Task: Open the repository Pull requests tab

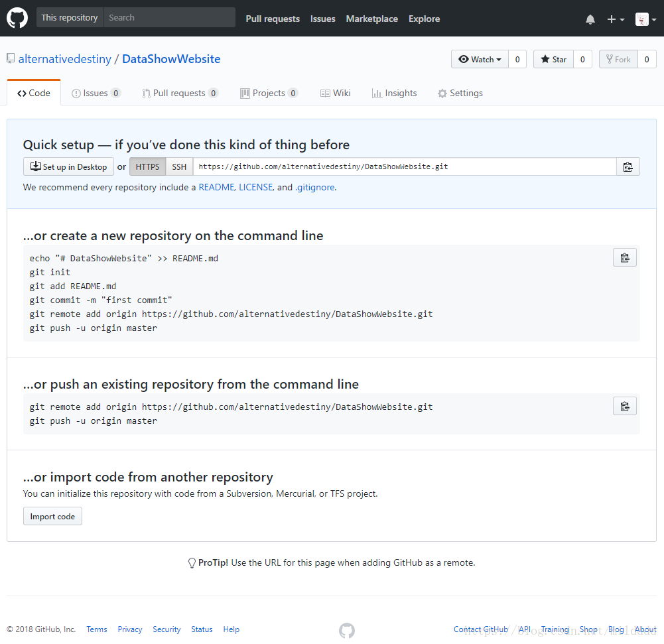Action: tap(180, 93)
